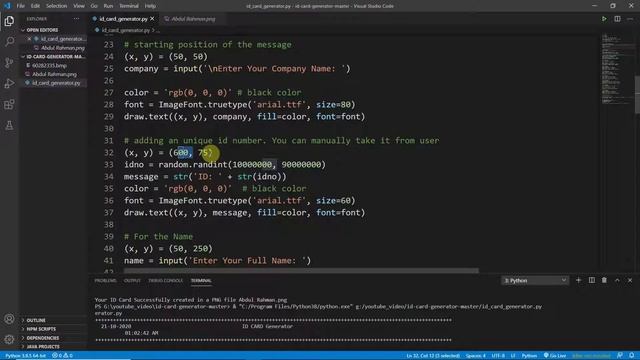The image size is (640, 360).
Task: Kill terminal with trash icon
Action: [x=604, y=280]
